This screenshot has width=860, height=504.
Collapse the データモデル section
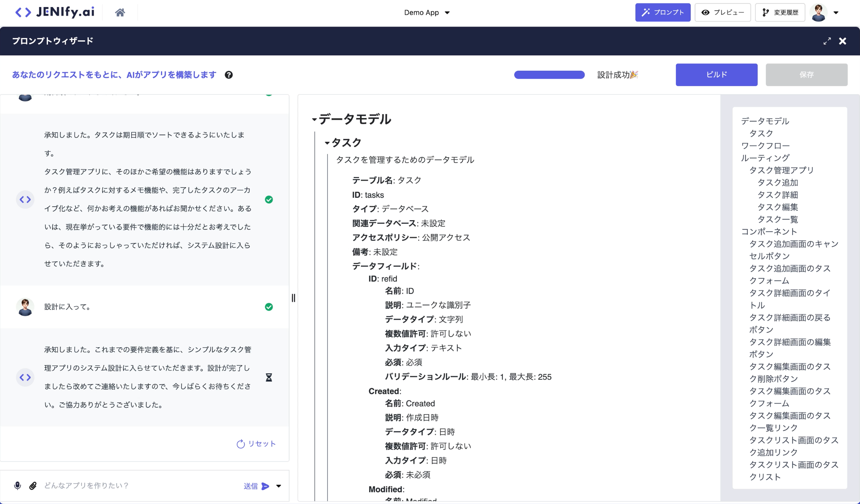(x=314, y=120)
